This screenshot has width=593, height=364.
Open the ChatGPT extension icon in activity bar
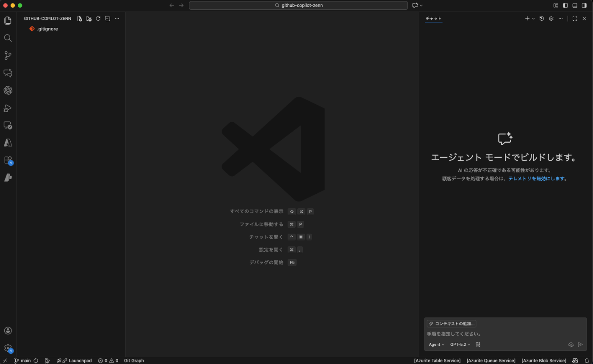[8, 90]
